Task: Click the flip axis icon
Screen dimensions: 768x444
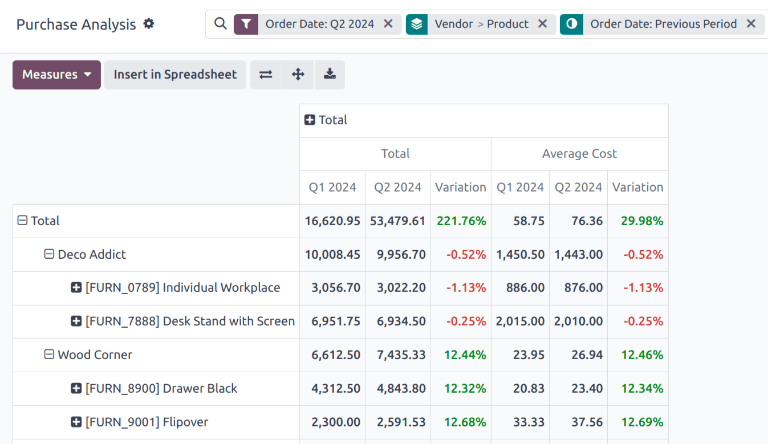Action: click(265, 74)
